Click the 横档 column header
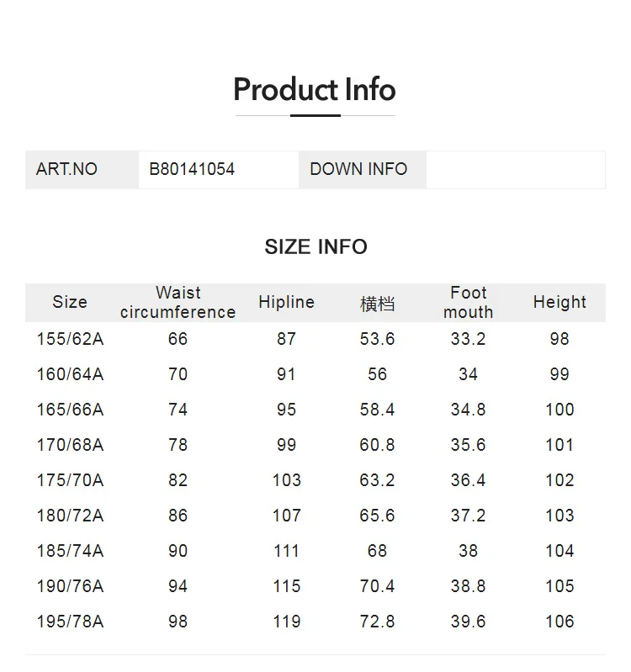 (377, 304)
